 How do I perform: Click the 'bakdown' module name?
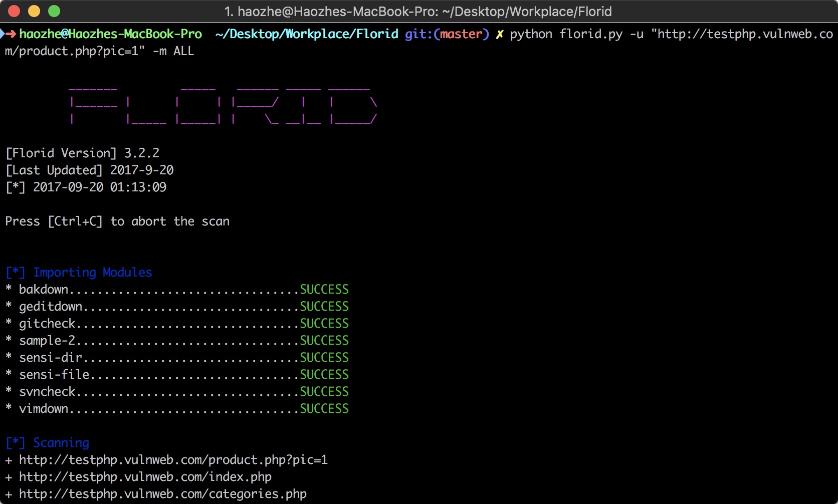44,290
